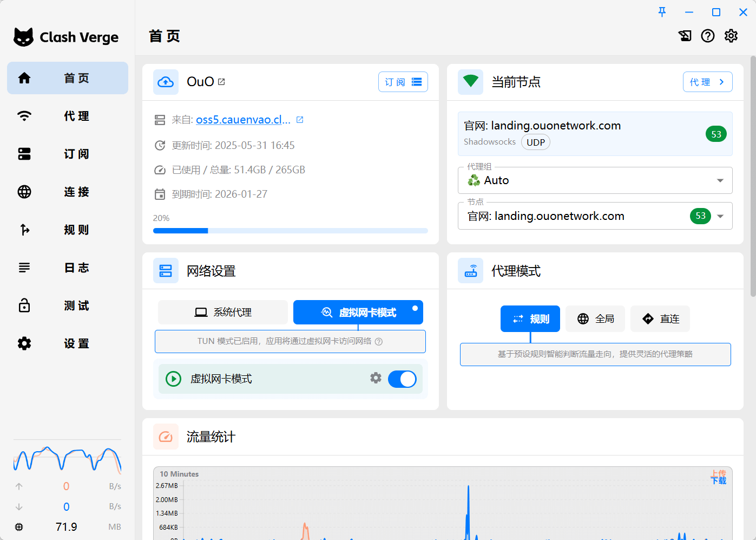
Task: Click the 20% usage progress bar
Action: pyautogui.click(x=291, y=231)
